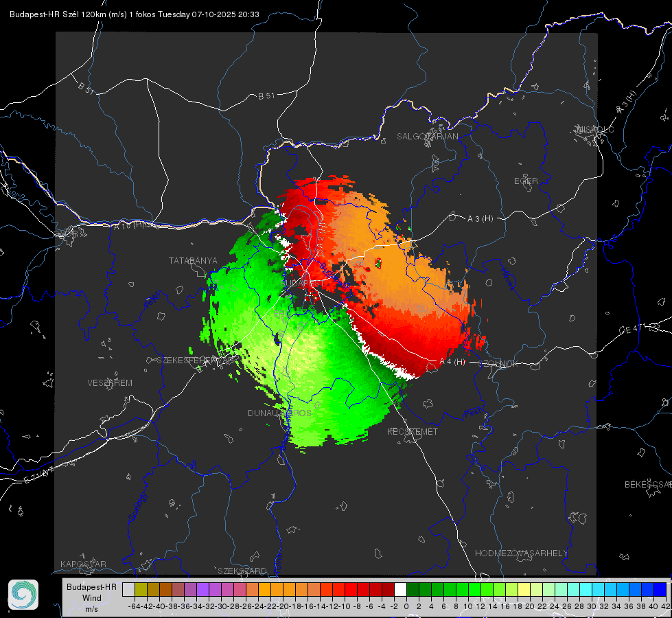The width and height of the screenshot is (672, 618).
Task: Select the blue Heves county label
Action: click(508, 279)
